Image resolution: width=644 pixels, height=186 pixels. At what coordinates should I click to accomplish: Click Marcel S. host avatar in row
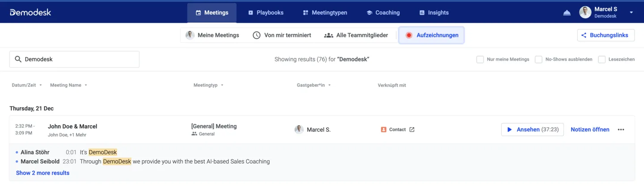[x=299, y=129]
